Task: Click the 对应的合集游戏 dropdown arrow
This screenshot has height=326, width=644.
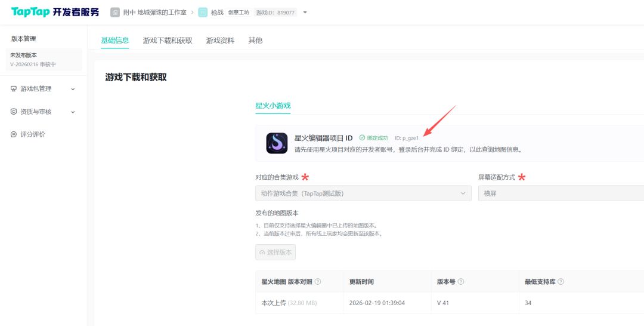Action: click(463, 193)
